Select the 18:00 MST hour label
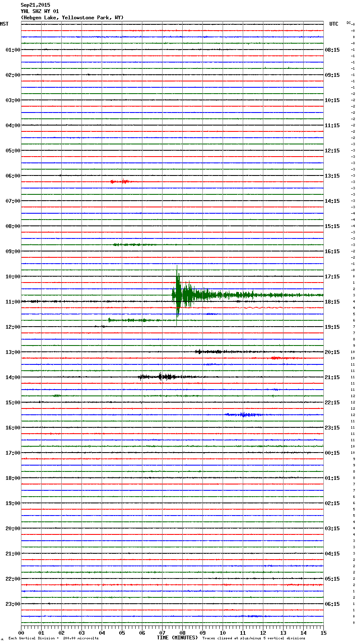357x644 pixels. pyautogui.click(x=13, y=478)
